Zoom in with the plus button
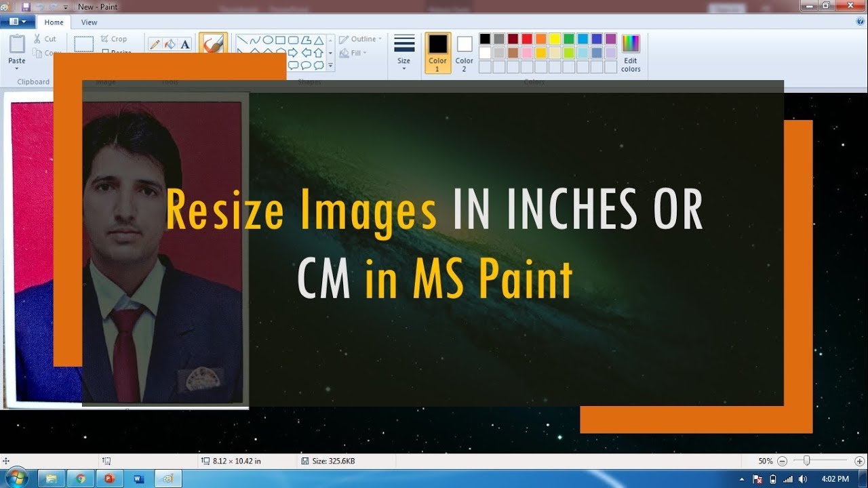The width and height of the screenshot is (868, 488). tap(859, 461)
